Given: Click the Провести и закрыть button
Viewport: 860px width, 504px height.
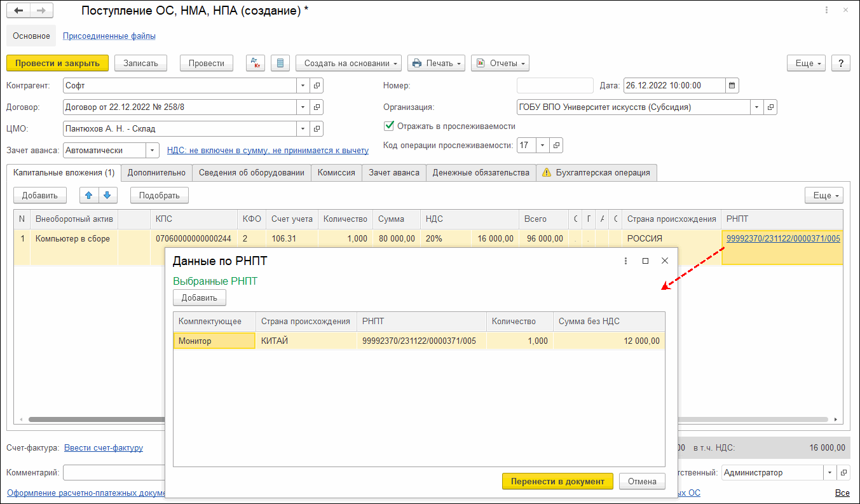Looking at the screenshot, I should coord(57,63).
